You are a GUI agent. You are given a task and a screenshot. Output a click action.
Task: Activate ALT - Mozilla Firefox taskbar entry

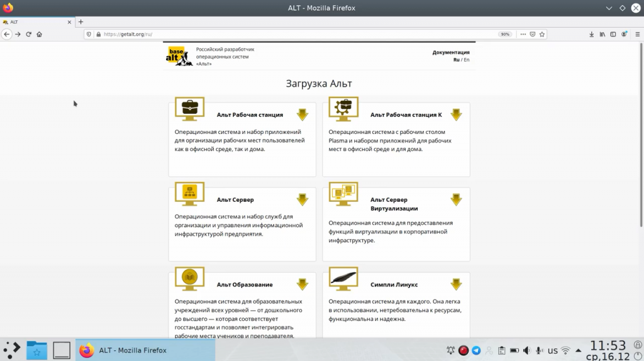pos(145,350)
